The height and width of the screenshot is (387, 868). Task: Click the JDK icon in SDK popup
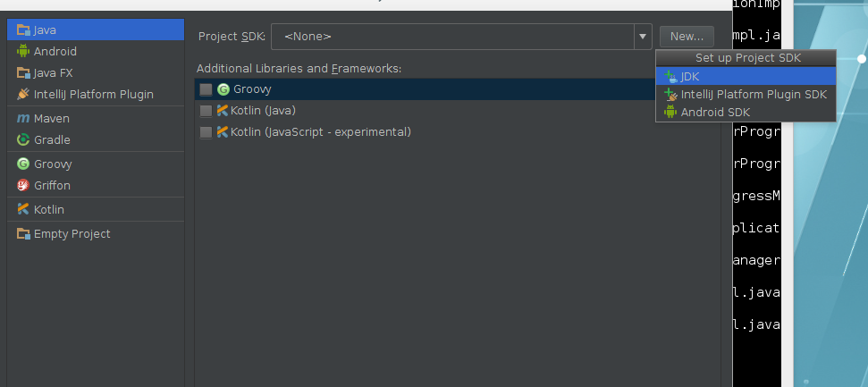tap(670, 76)
